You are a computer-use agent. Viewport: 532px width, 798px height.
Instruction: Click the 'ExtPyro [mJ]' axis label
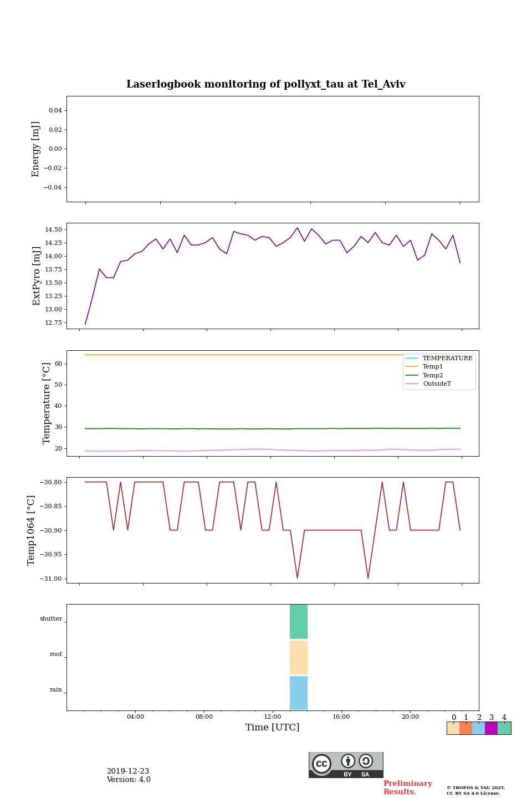point(37,276)
